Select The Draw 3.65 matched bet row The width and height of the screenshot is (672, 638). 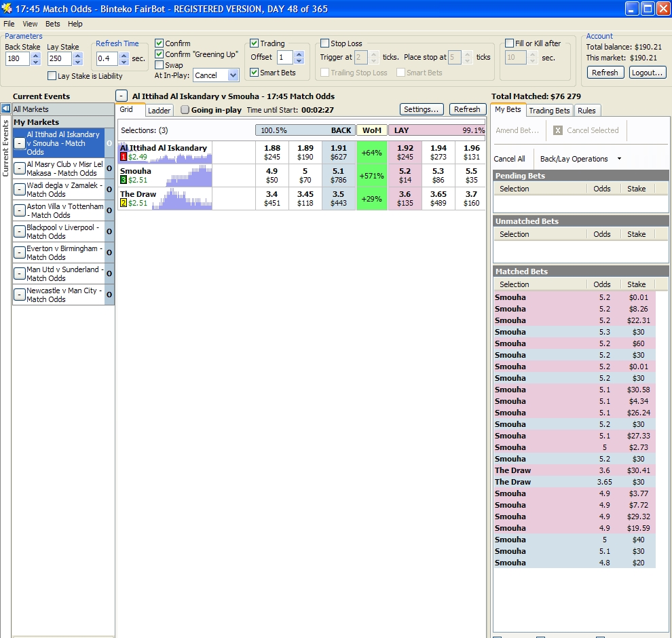(574, 482)
